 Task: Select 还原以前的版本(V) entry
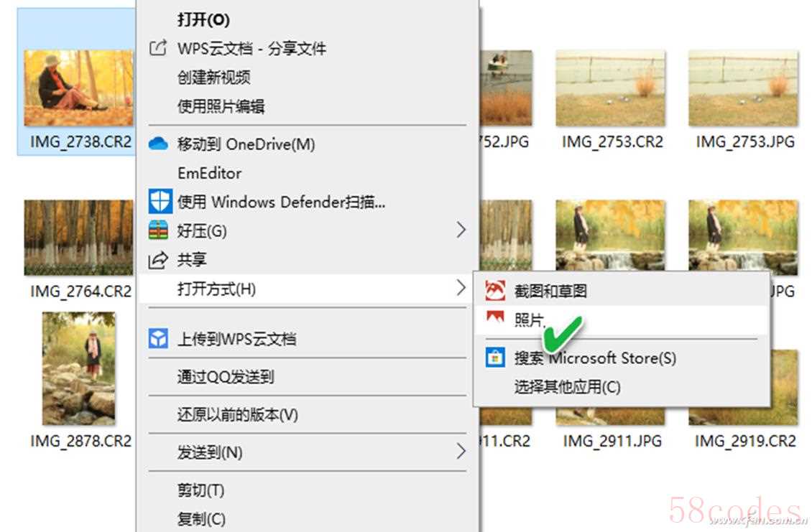[238, 414]
